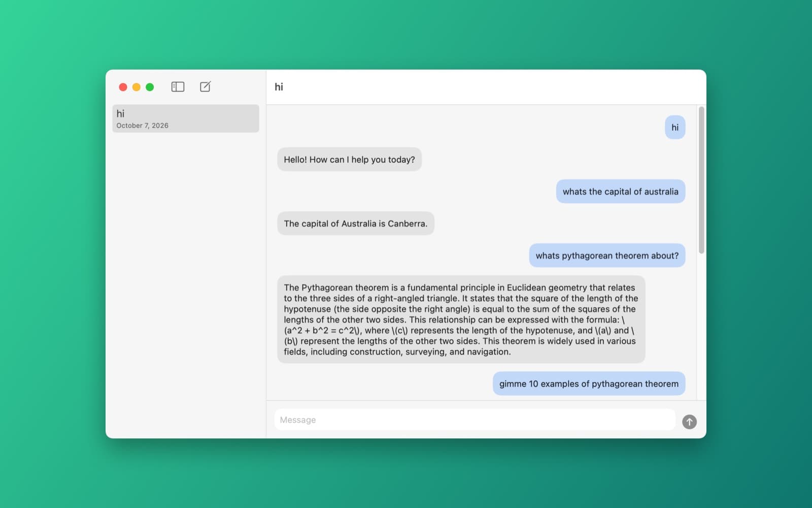This screenshot has width=812, height=508.
Task: Select 'whats pythagorean theorem about?' message
Action: click(607, 256)
